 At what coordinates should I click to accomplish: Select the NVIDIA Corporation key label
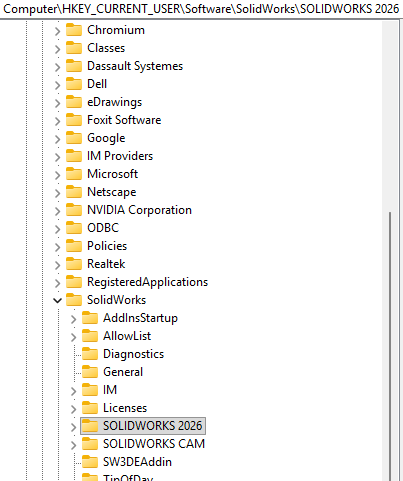click(139, 210)
